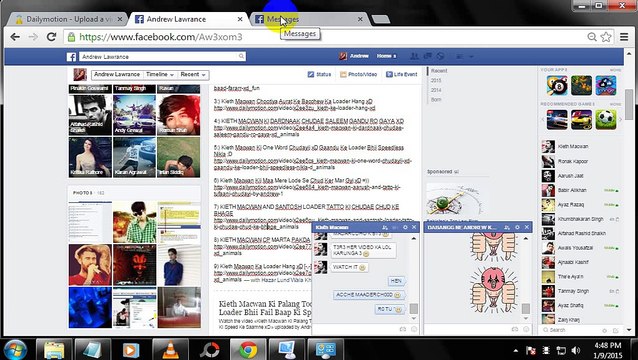Open emoticon picker in Kieth Macwan chat
This screenshot has width=638, height=360.
(414, 329)
